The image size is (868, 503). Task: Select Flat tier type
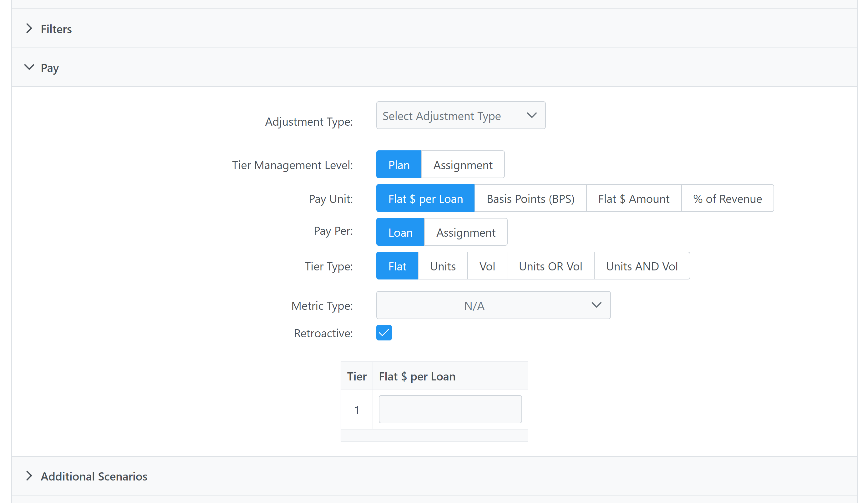(x=397, y=266)
